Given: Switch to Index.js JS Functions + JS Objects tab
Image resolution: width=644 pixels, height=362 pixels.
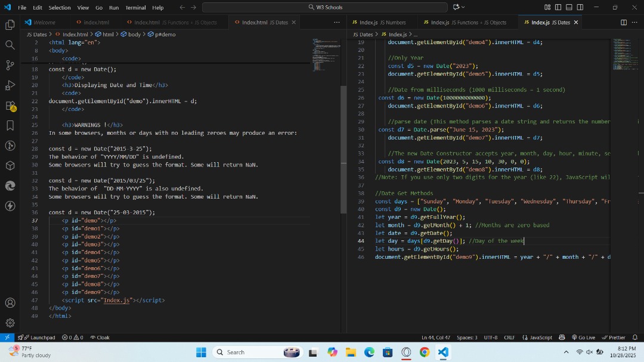Looking at the screenshot, I should [x=468, y=22].
